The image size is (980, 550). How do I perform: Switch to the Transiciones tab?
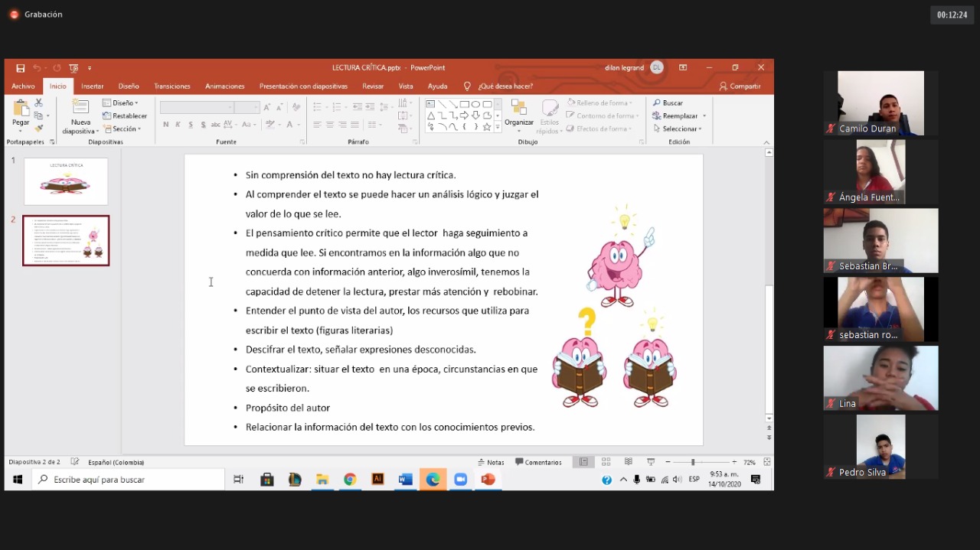[x=172, y=86]
